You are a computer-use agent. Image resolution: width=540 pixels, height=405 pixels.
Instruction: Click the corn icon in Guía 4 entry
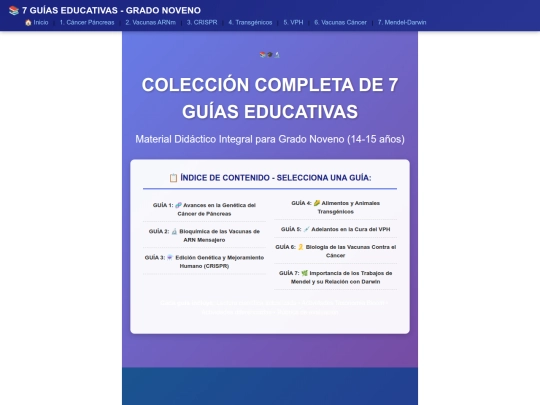click(317, 203)
